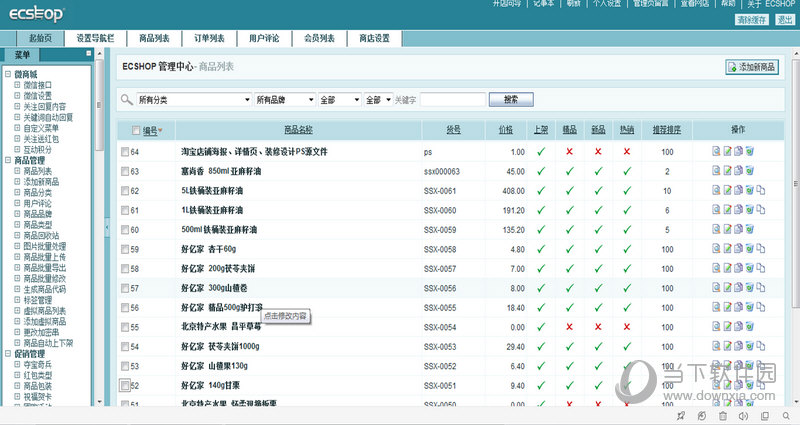
Task: Click recycle bin icon in SSX-0054 row
Action: coord(749,326)
